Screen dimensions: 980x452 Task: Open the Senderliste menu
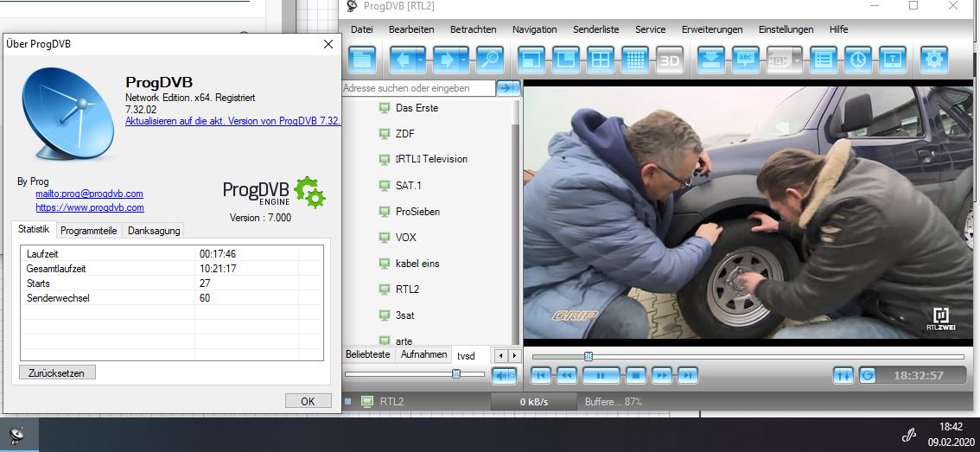click(595, 29)
